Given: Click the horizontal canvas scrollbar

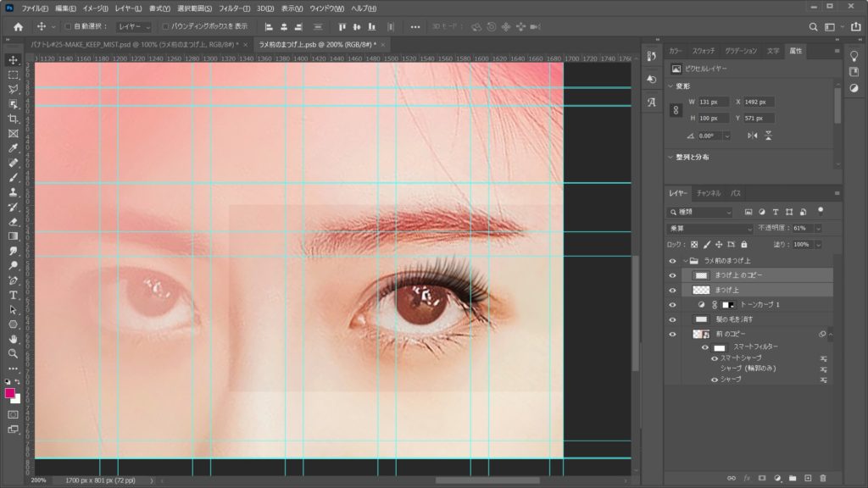Looking at the screenshot, I should click(x=487, y=481).
